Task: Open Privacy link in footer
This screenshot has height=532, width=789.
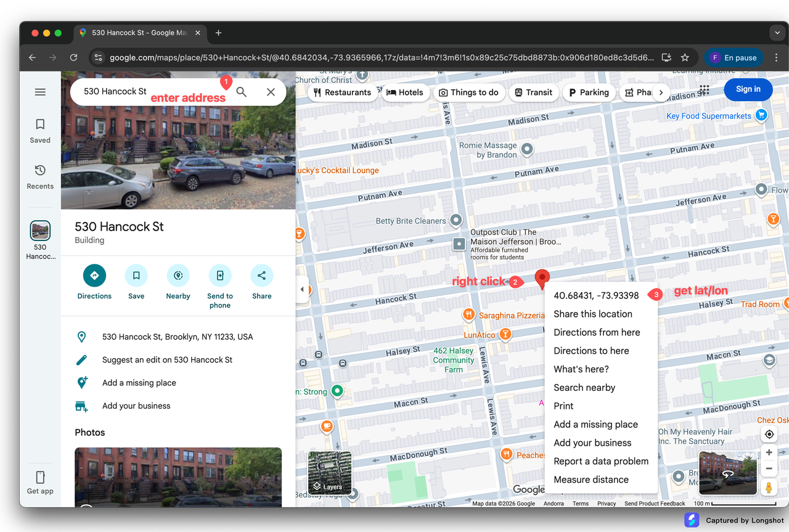Action: coord(607,504)
